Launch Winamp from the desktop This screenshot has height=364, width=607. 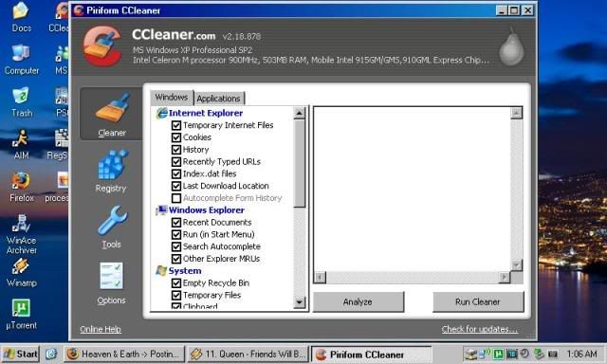tap(21, 272)
